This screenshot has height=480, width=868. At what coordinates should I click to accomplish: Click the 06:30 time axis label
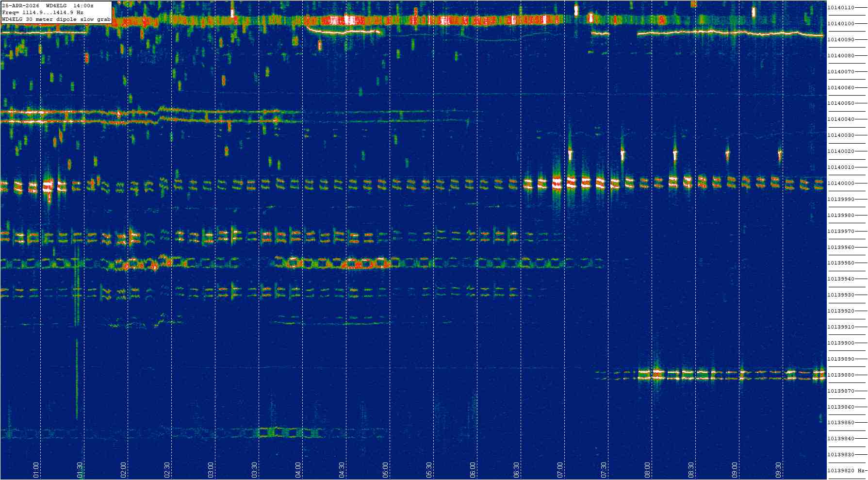pyautogui.click(x=517, y=470)
